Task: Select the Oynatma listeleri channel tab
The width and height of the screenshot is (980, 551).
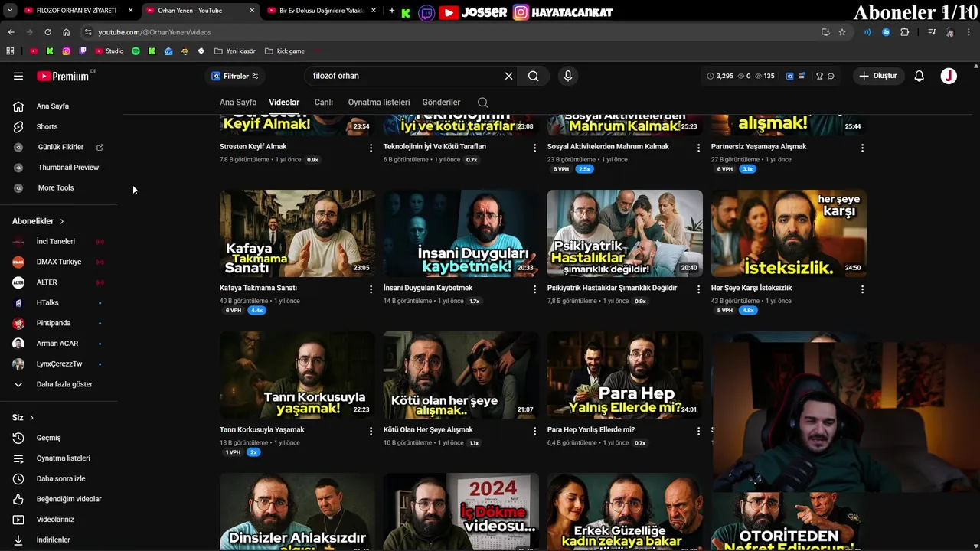Action: [x=379, y=103]
